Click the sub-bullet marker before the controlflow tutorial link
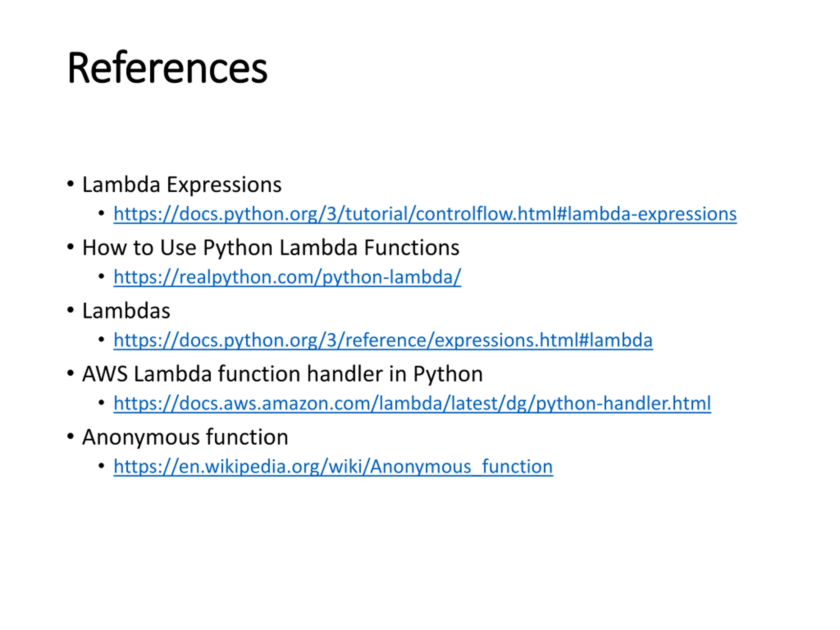 click(101, 213)
